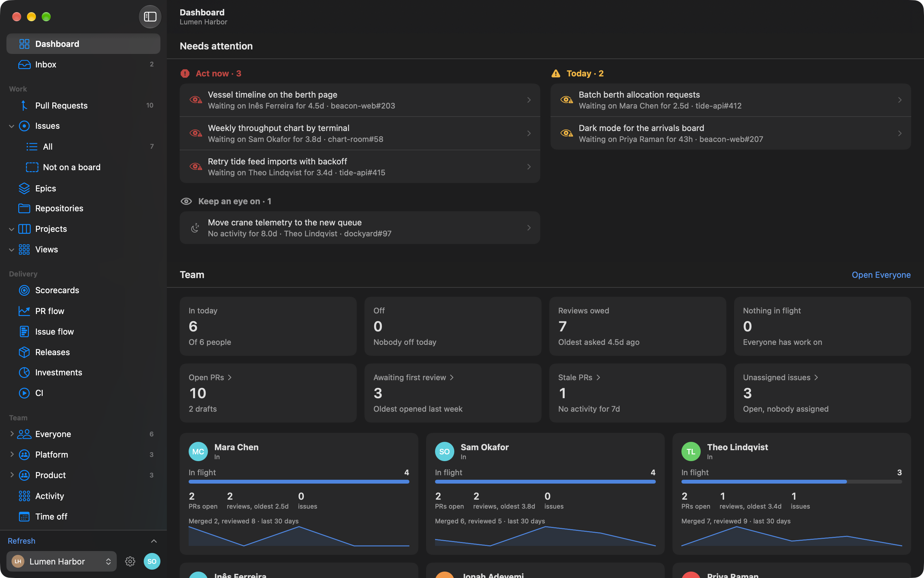Screen dimensions: 924x578
Task: Expand the Product team group
Action: coord(12,475)
